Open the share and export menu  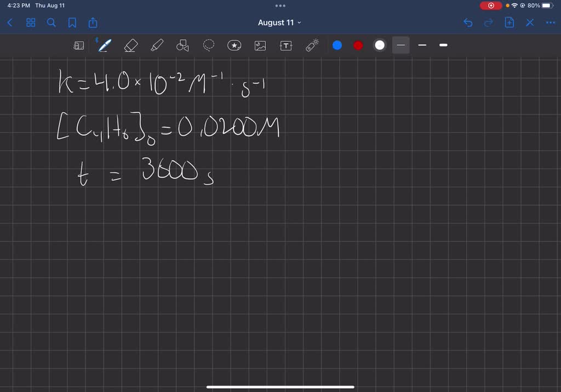(93, 22)
